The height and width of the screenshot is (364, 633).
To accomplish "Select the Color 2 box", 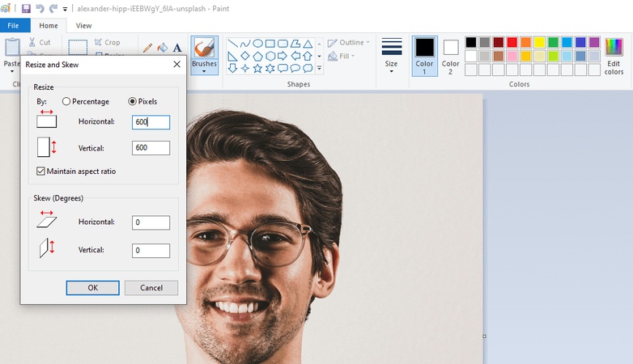I will click(x=451, y=56).
